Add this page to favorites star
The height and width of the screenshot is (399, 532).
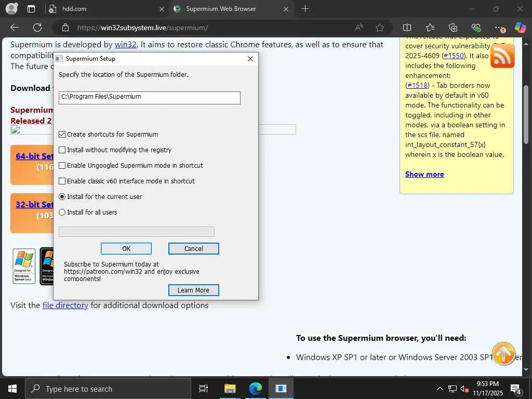(x=380, y=28)
